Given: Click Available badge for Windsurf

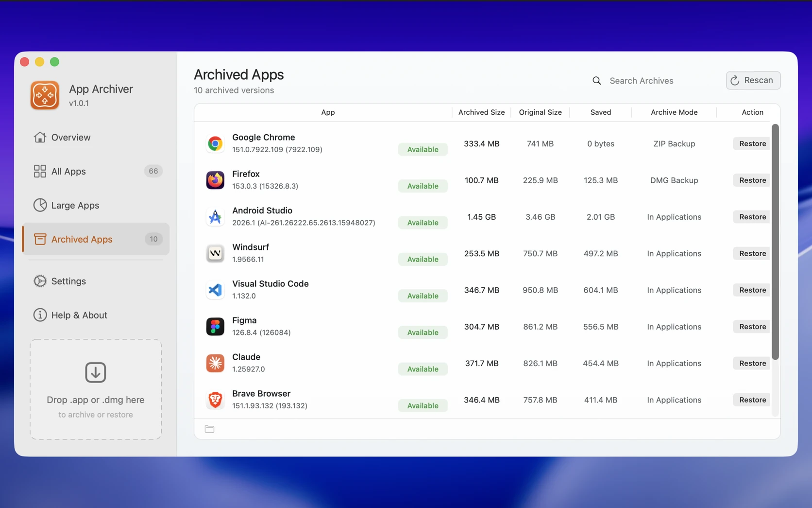Looking at the screenshot, I should tap(423, 259).
